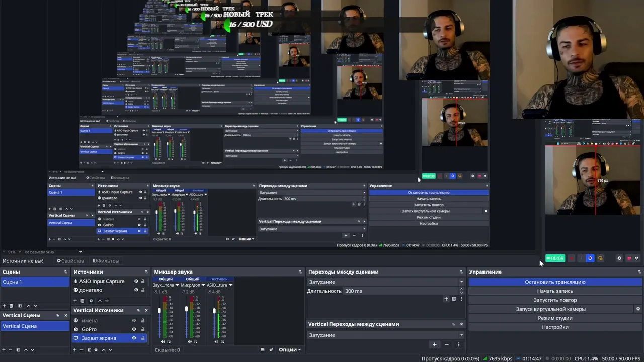Image resolution: width=644 pixels, height=362 pixels.
Task: Expand Микр/доп channel menu arrow
Action: pyautogui.click(x=204, y=285)
